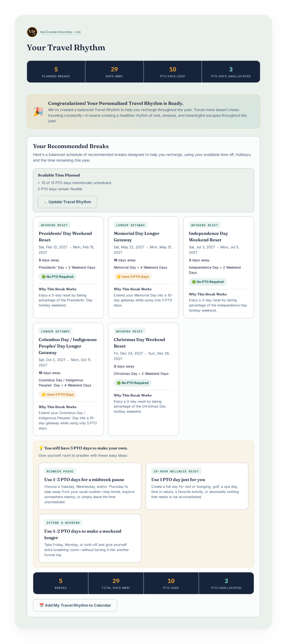Select 'Use 1–2 PTO days to make a weekend longer'
This screenshot has width=287, height=644.
83,534
